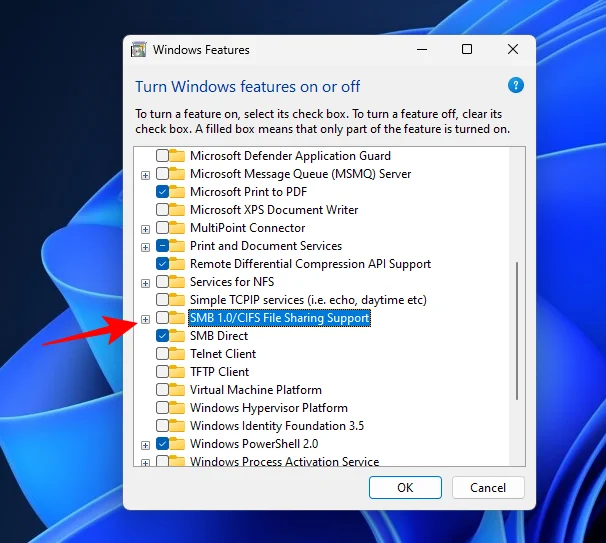
Task: Select the Remote Differential Compression API Support label
Action: [x=310, y=264]
